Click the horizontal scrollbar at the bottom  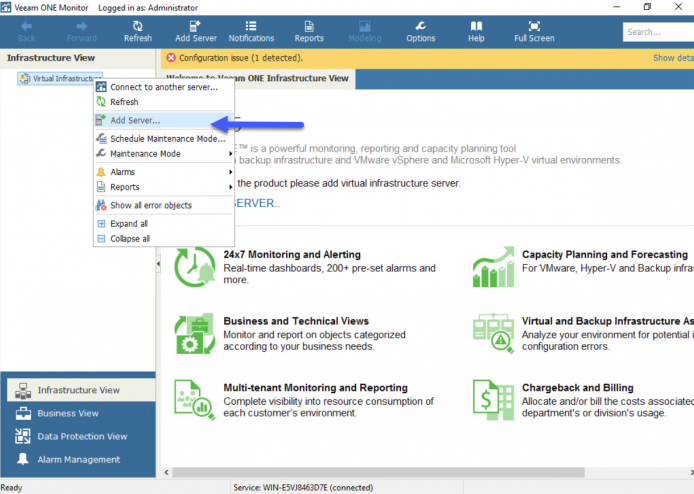(x=378, y=472)
